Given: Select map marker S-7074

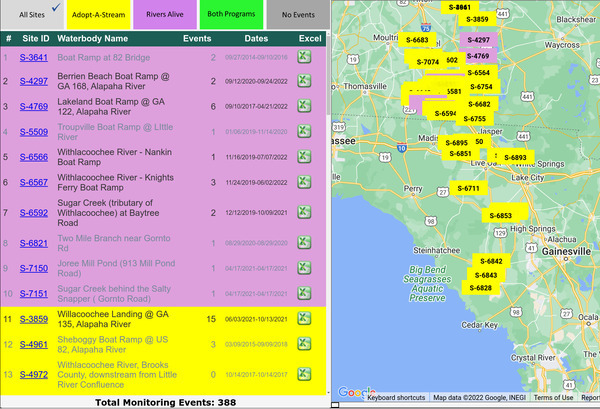Looking at the screenshot, I should click(427, 62).
